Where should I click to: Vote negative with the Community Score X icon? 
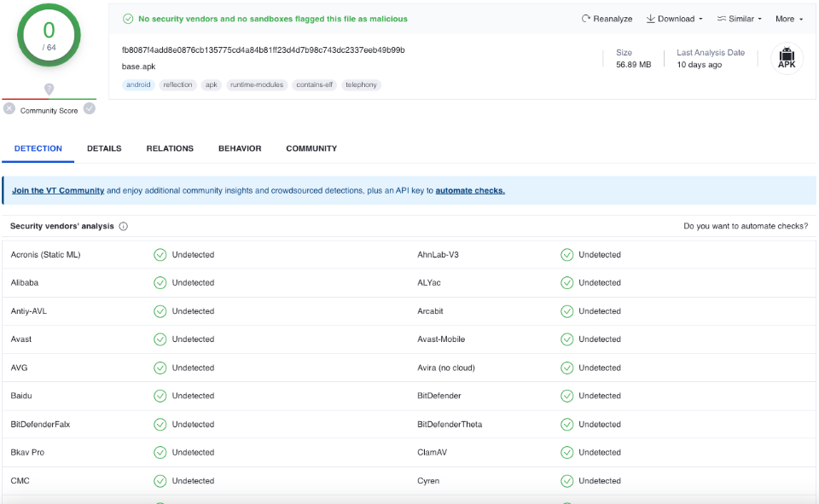click(9, 108)
